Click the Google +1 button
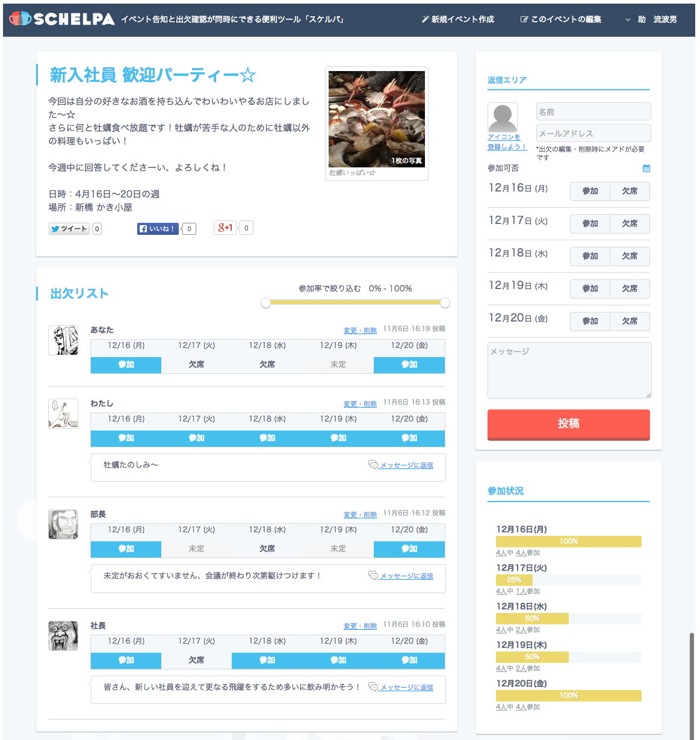The image size is (700, 740). pyautogui.click(x=225, y=228)
